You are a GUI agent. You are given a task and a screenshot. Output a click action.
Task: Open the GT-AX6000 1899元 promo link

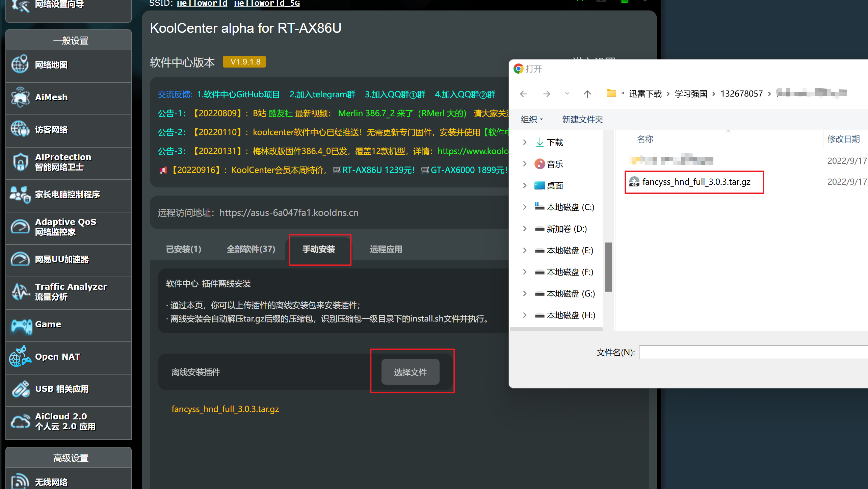point(469,170)
